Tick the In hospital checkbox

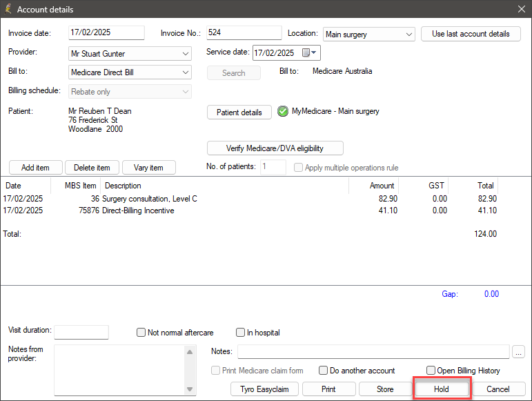(x=240, y=333)
